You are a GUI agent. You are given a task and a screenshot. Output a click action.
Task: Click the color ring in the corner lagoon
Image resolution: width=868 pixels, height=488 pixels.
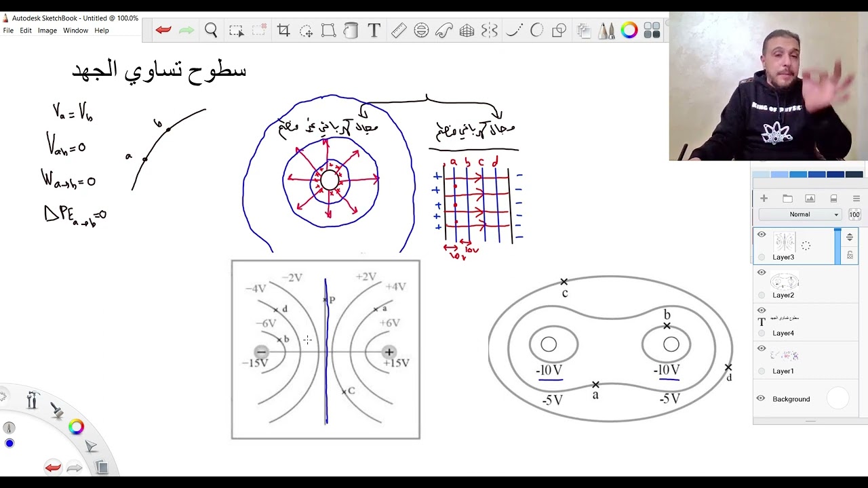coord(76,427)
